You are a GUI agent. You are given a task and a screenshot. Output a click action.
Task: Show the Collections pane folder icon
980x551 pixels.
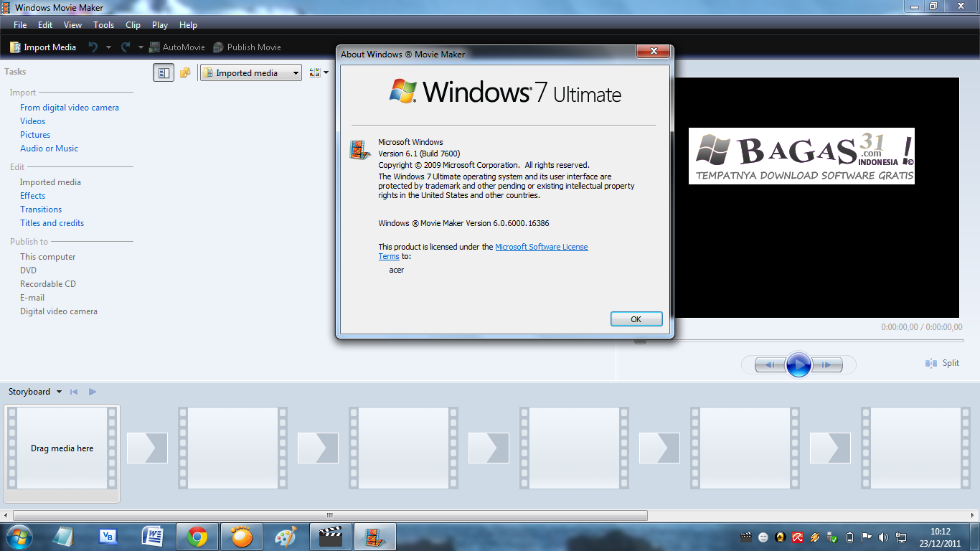click(185, 72)
